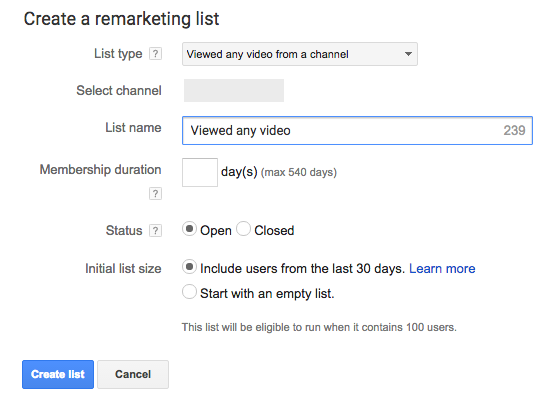
Task: Click into the List name text field
Action: 357,130
